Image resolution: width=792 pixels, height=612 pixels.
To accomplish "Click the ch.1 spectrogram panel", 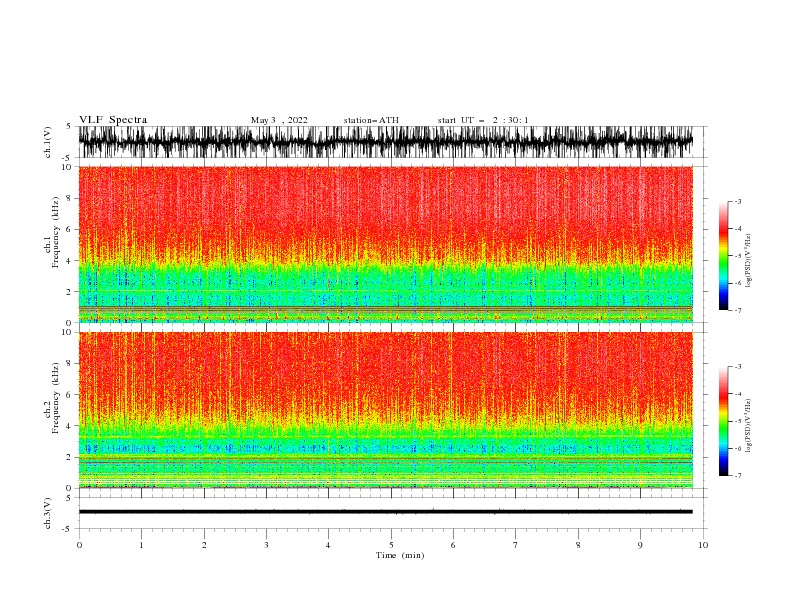I will pyautogui.click(x=386, y=244).
